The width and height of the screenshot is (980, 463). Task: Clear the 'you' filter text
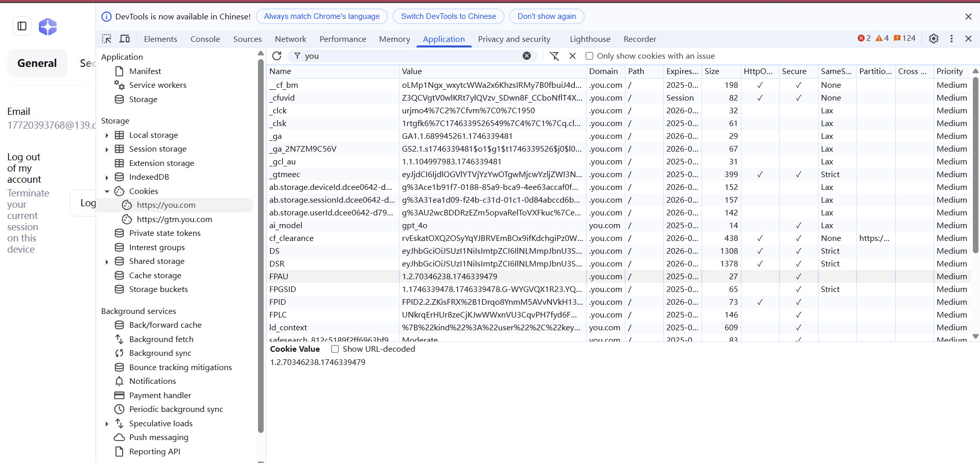tap(526, 56)
